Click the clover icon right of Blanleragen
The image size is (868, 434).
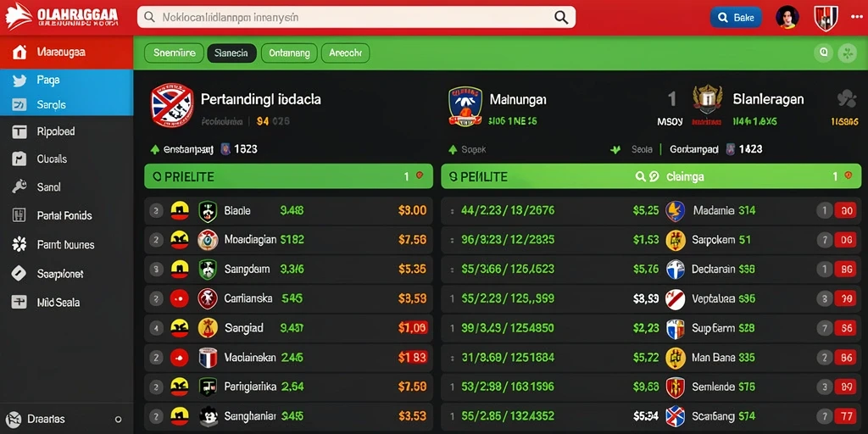(x=847, y=99)
